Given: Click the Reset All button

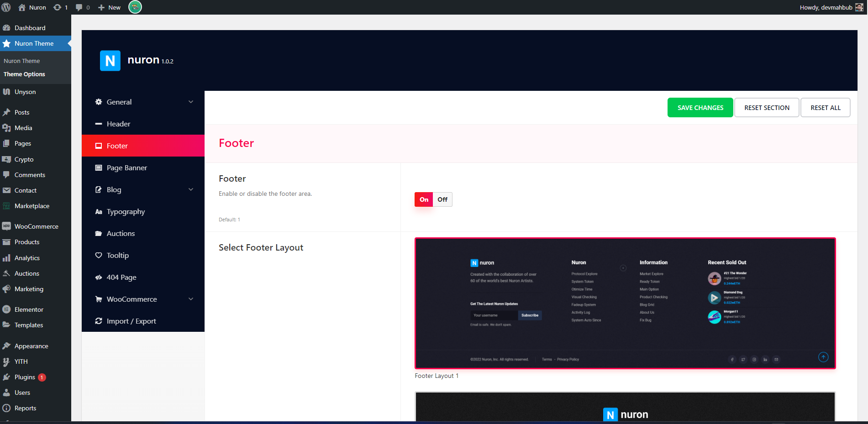Looking at the screenshot, I should coord(826,108).
